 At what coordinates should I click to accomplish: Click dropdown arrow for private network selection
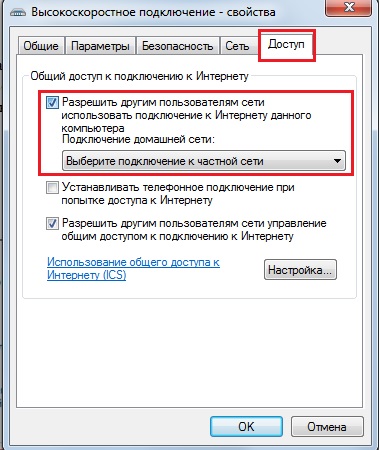click(x=337, y=161)
